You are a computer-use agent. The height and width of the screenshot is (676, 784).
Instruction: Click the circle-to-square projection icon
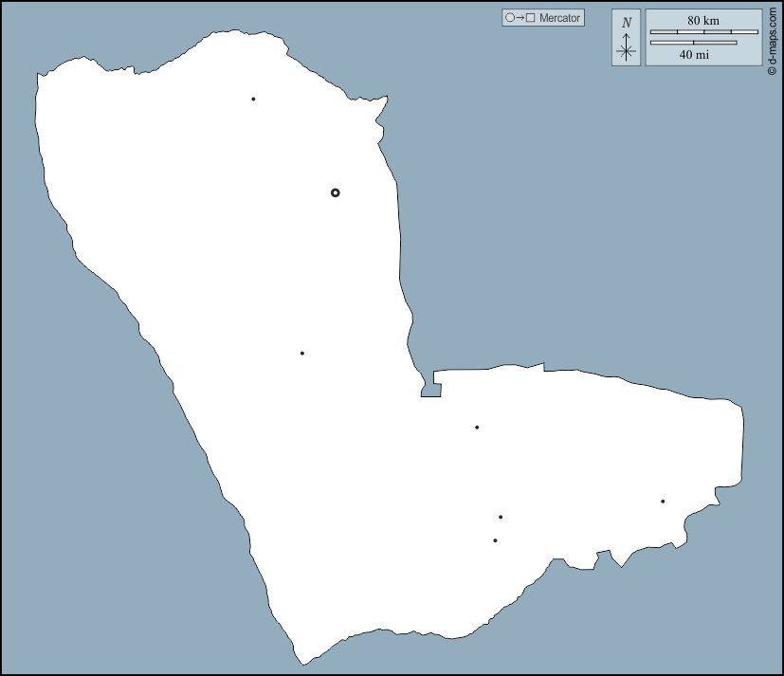click(520, 18)
